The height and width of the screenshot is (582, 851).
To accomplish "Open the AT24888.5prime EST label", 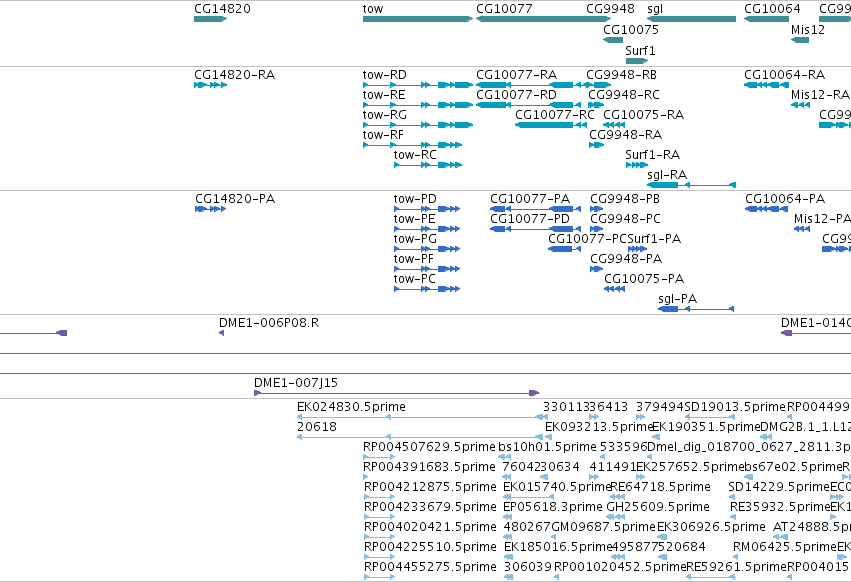I will point(812,527).
